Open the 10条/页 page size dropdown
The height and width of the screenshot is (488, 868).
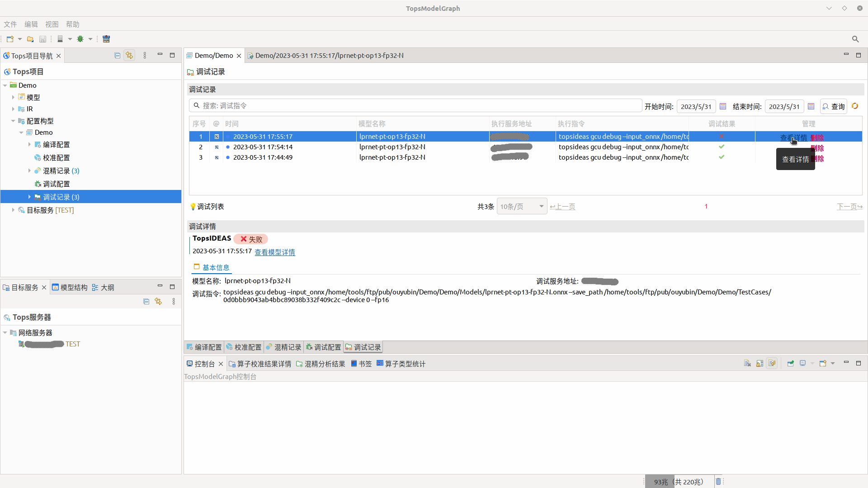click(522, 206)
